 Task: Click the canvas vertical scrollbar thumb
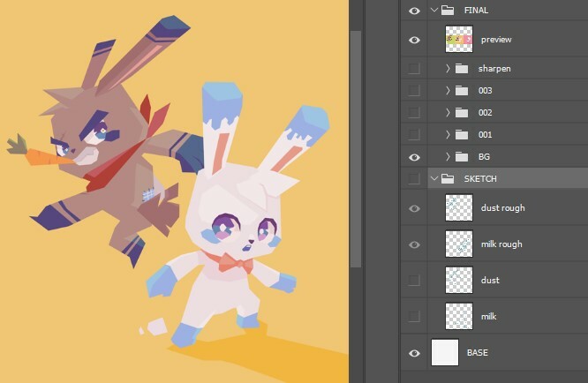click(356, 149)
